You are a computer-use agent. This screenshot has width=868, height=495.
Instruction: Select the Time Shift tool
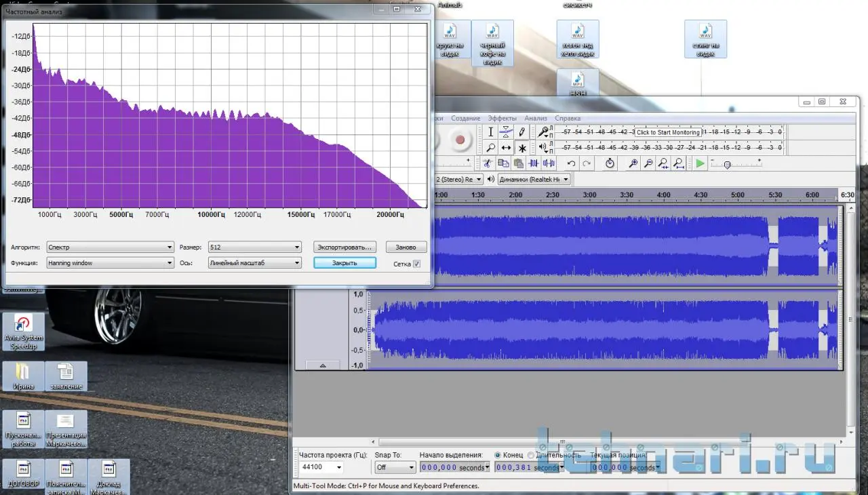point(506,148)
